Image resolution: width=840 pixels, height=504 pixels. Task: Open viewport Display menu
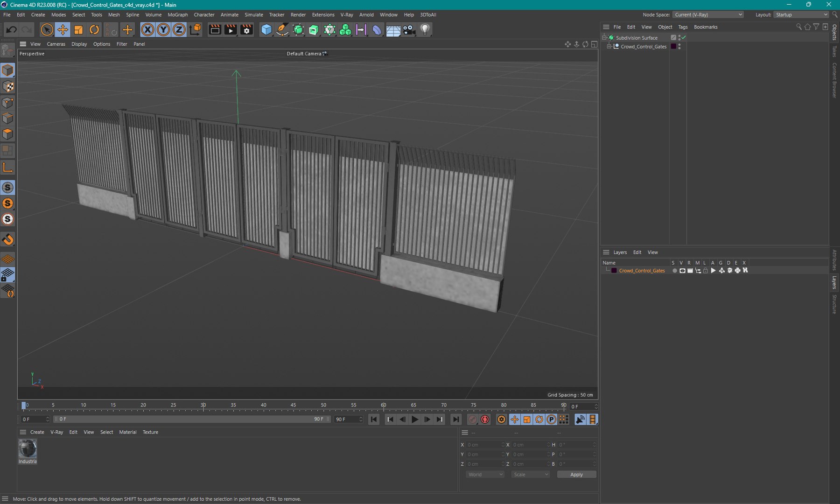tap(79, 44)
